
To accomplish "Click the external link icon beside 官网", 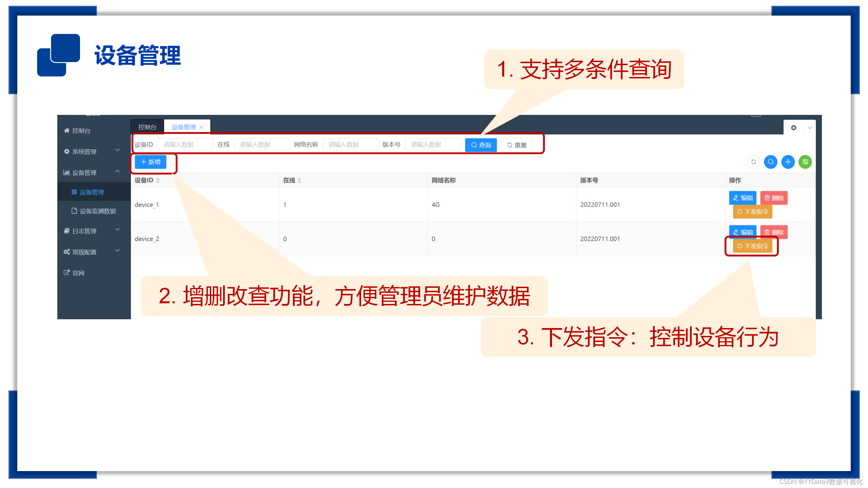I will tap(66, 272).
